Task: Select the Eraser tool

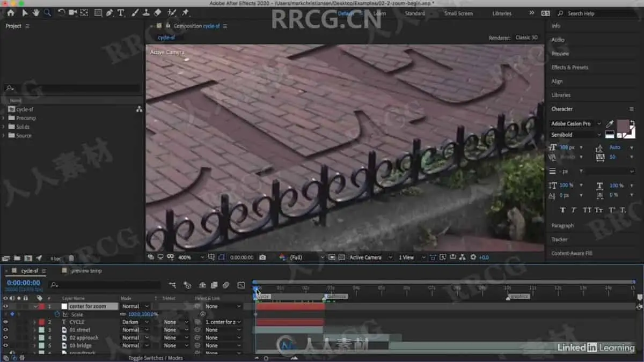Action: (x=157, y=12)
